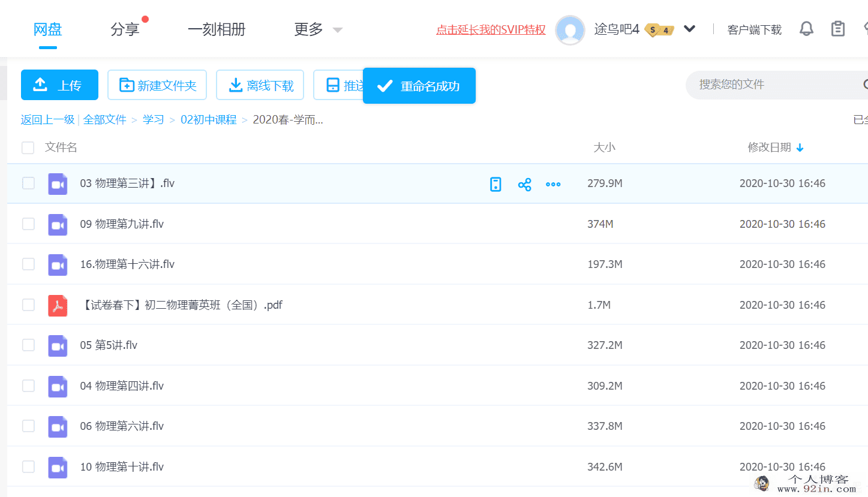This screenshot has height=497, width=868.
Task: Click the phone push icon on 03 物理第三讲 row
Action: (x=495, y=184)
